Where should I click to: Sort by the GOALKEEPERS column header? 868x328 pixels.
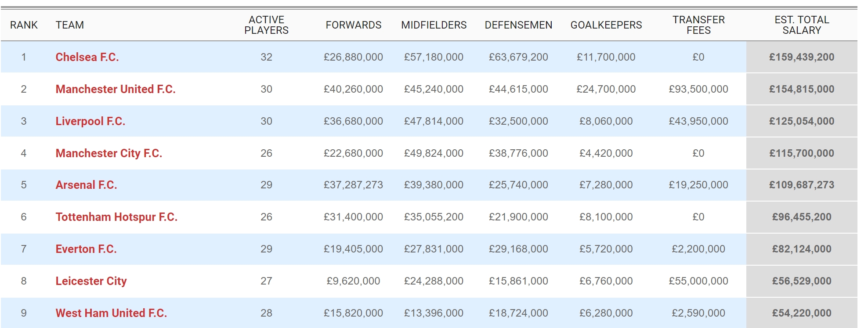(x=606, y=25)
